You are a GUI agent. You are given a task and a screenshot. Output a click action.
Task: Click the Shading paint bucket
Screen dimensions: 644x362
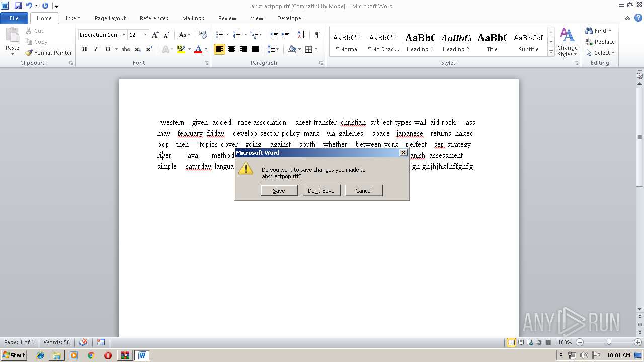point(292,49)
